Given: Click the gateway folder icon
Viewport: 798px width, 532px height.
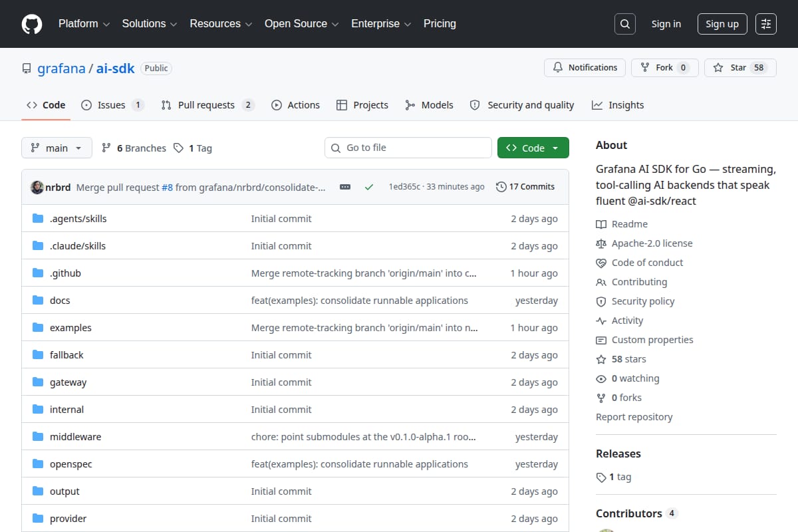Looking at the screenshot, I should click(x=38, y=382).
